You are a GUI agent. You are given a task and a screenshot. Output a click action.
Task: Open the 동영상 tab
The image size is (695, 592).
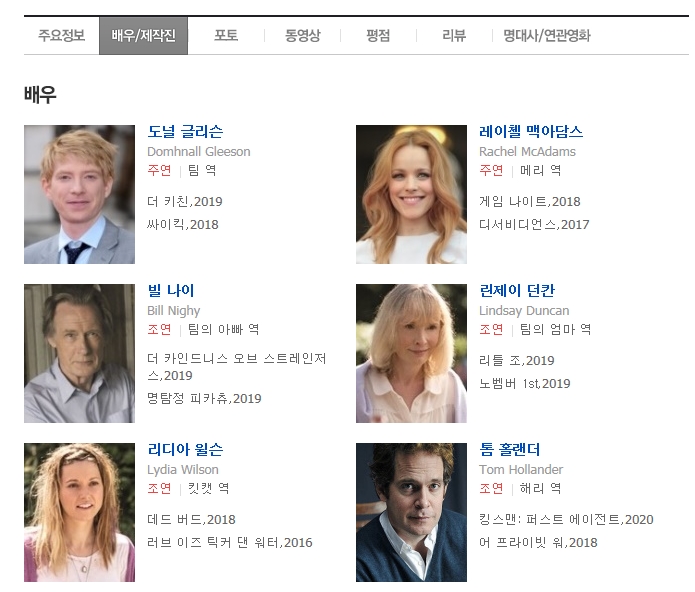coord(302,35)
